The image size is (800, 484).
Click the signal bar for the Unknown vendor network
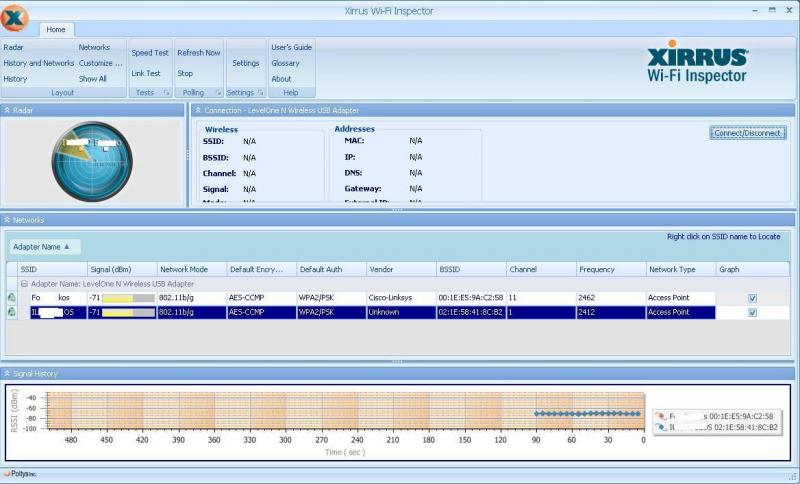(x=129, y=313)
